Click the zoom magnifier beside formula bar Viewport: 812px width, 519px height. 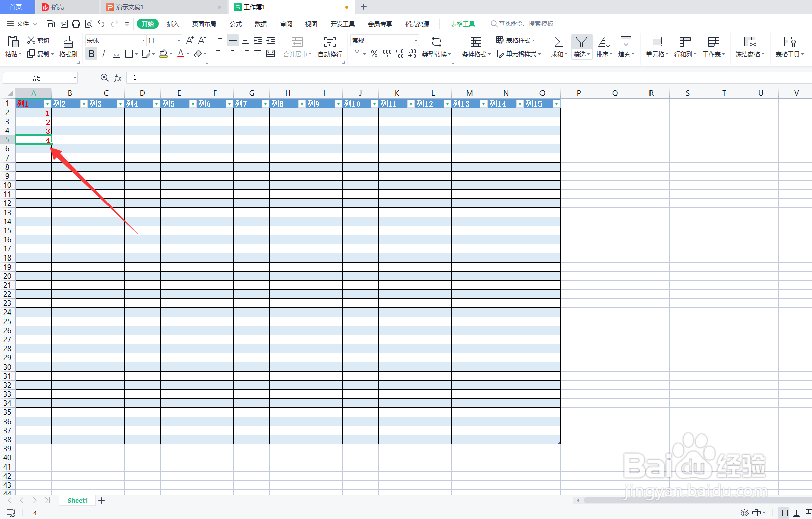(104, 78)
